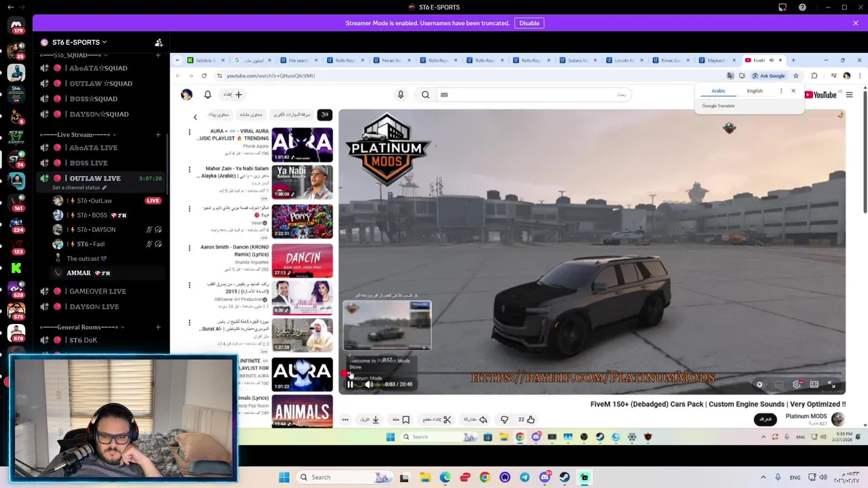Click the save bookmark button under video
The height and width of the screenshot is (488, 868).
tap(401, 420)
